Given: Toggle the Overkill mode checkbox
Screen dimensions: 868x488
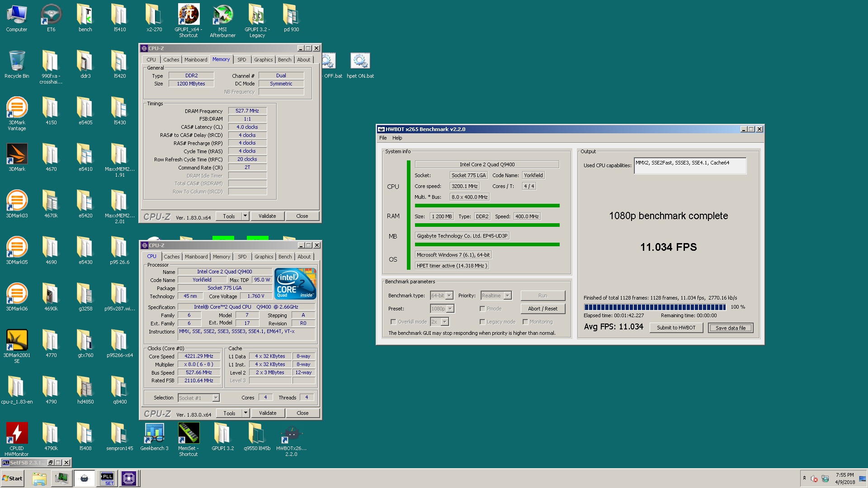Looking at the screenshot, I should [393, 322].
